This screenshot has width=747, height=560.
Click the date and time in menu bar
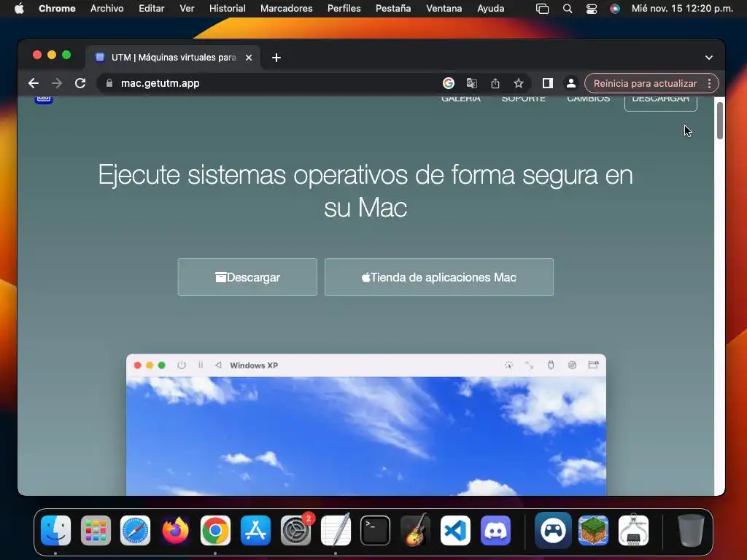tap(682, 8)
